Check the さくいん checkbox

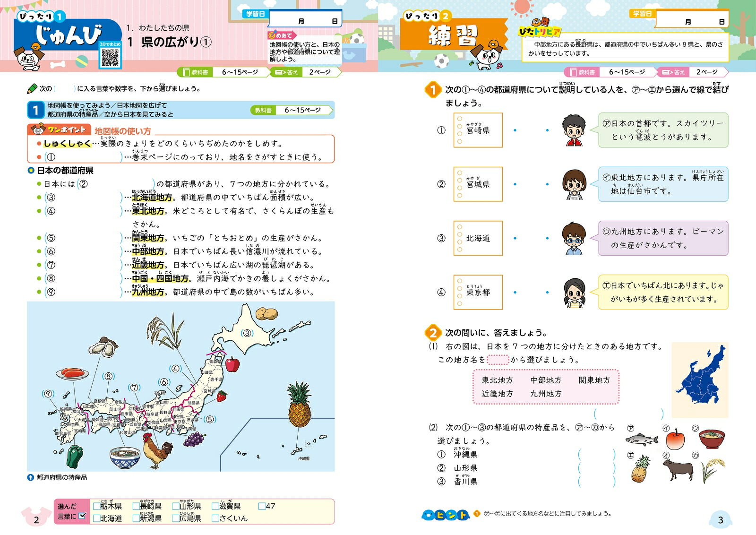coord(215,518)
